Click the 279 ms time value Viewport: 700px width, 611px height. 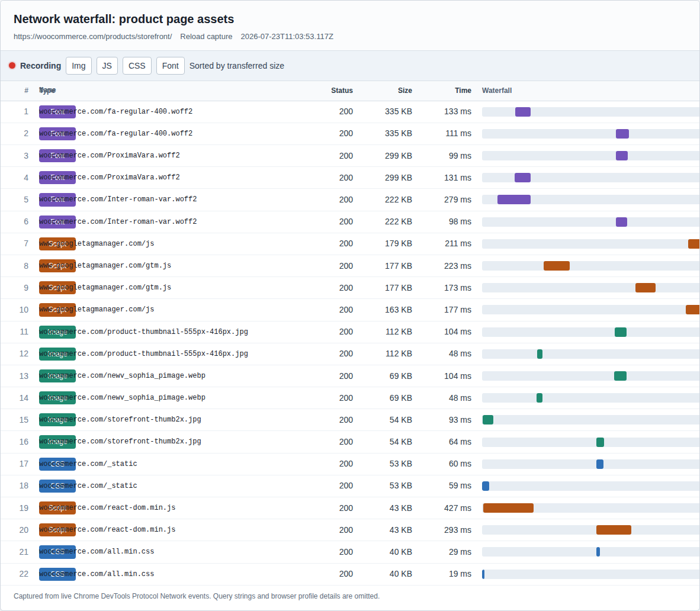pos(458,200)
